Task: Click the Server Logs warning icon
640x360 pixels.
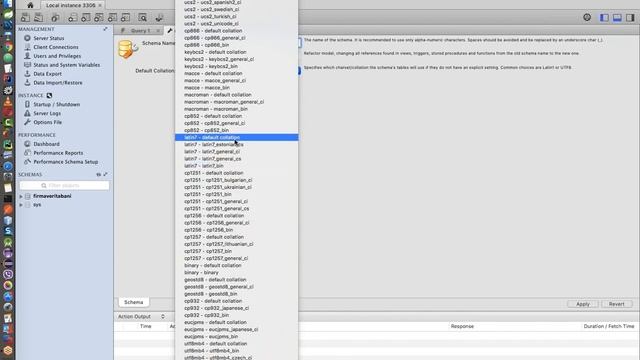Action: [x=27, y=113]
